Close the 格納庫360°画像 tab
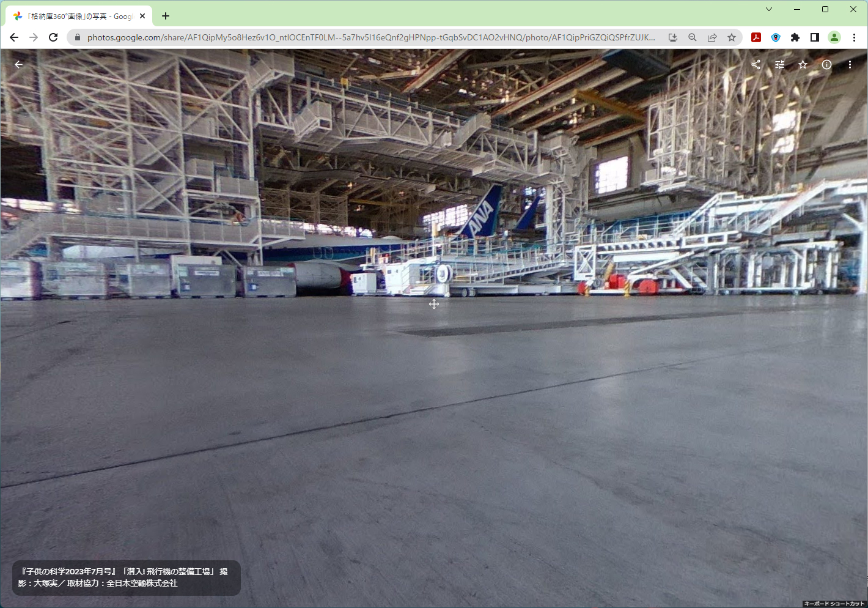868x608 pixels. (x=142, y=17)
